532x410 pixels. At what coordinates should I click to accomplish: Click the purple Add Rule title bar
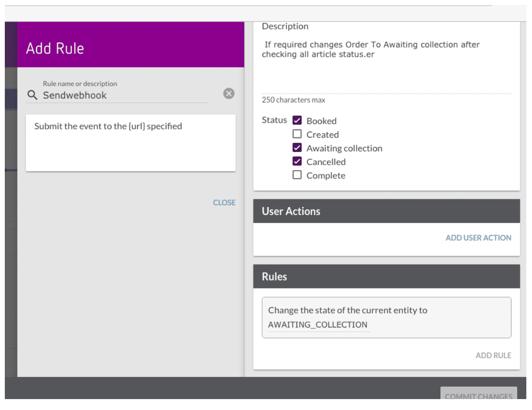[x=130, y=48]
